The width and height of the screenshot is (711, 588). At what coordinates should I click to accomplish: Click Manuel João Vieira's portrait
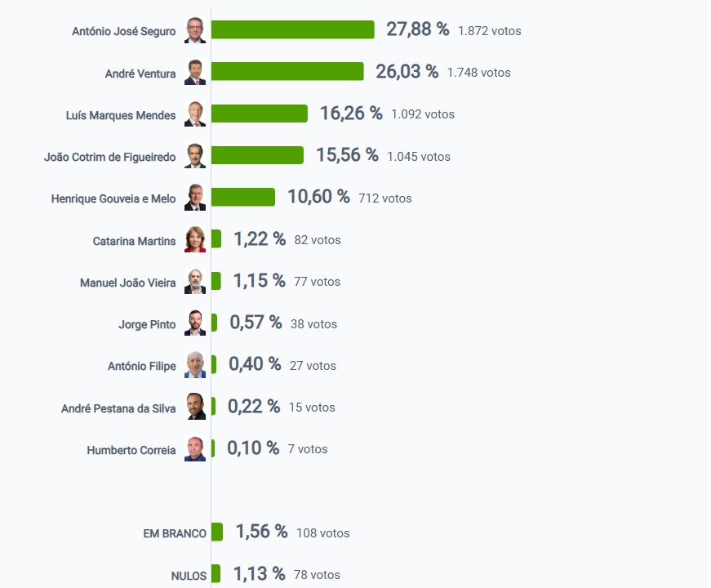click(195, 282)
